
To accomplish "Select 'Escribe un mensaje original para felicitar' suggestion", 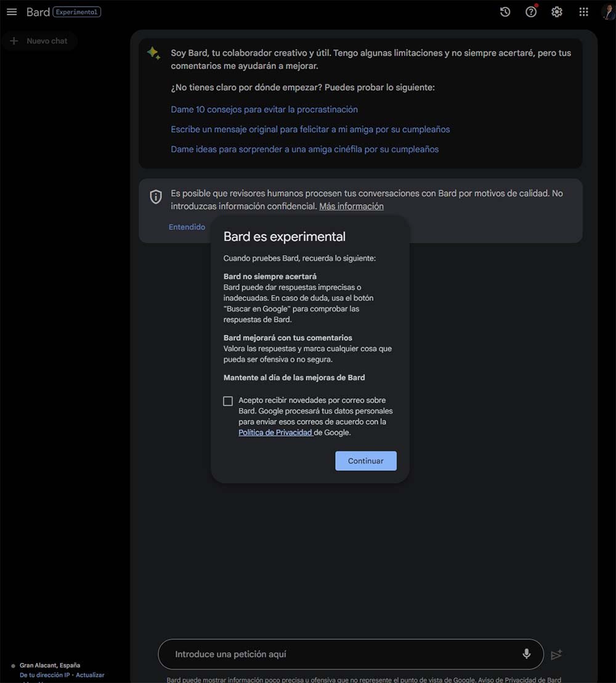I will point(310,129).
